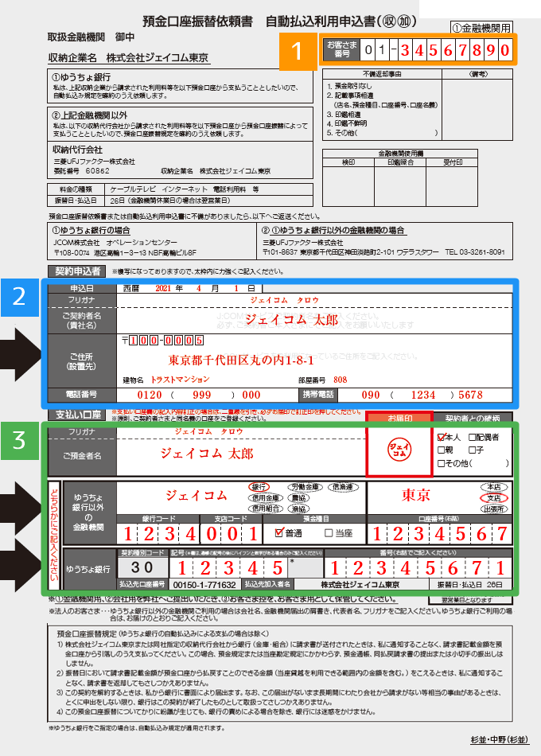Click the 契約種別コード box showing 30

tap(142, 567)
